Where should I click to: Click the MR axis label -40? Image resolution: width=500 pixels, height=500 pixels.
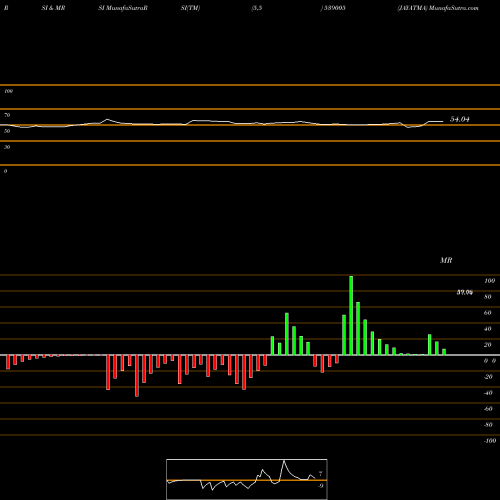488,393
